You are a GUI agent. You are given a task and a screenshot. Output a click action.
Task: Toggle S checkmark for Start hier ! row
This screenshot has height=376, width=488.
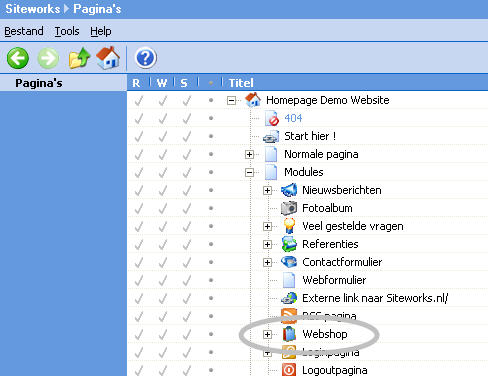coord(186,136)
